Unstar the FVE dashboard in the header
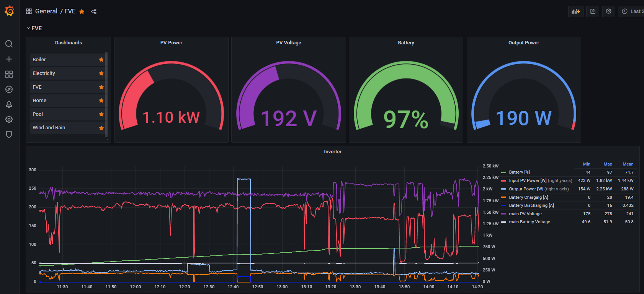The image size is (644, 294). [x=82, y=11]
